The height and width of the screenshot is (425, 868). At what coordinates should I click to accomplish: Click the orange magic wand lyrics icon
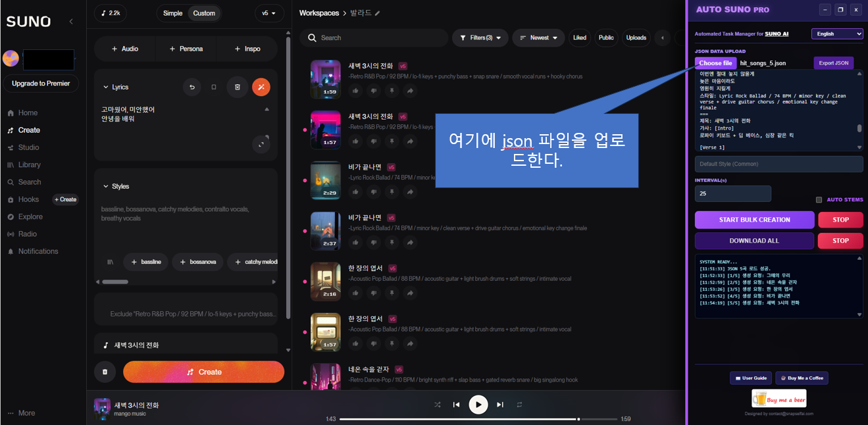tap(261, 87)
